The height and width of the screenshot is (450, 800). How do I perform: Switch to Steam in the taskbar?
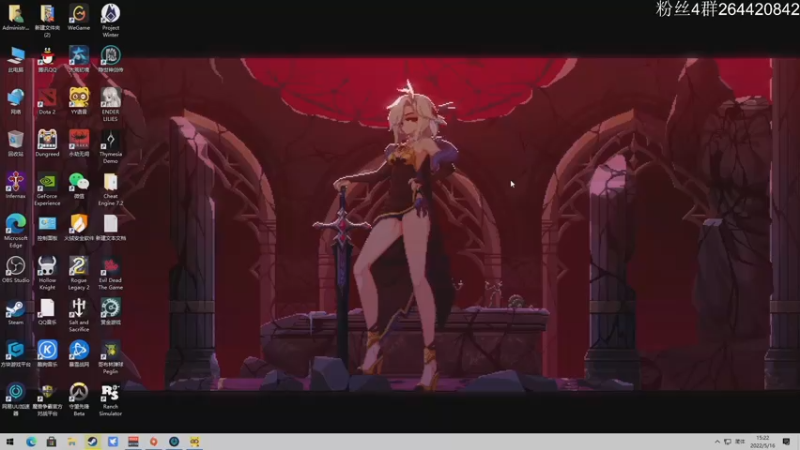coord(92,442)
